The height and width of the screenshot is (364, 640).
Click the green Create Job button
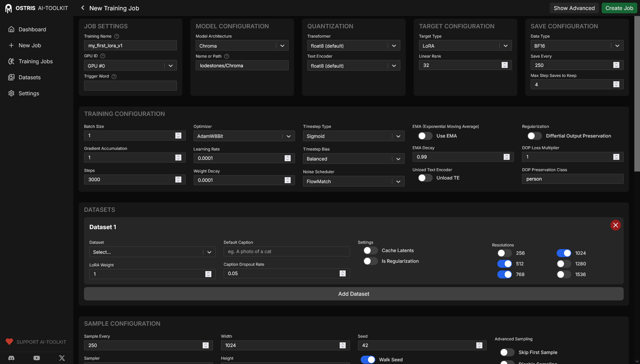[x=619, y=8]
